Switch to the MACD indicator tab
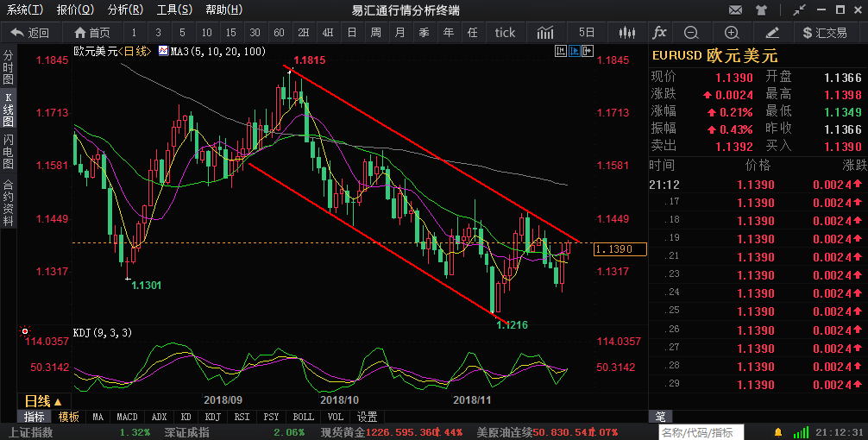This screenshot has height=440, width=868. 127,417
